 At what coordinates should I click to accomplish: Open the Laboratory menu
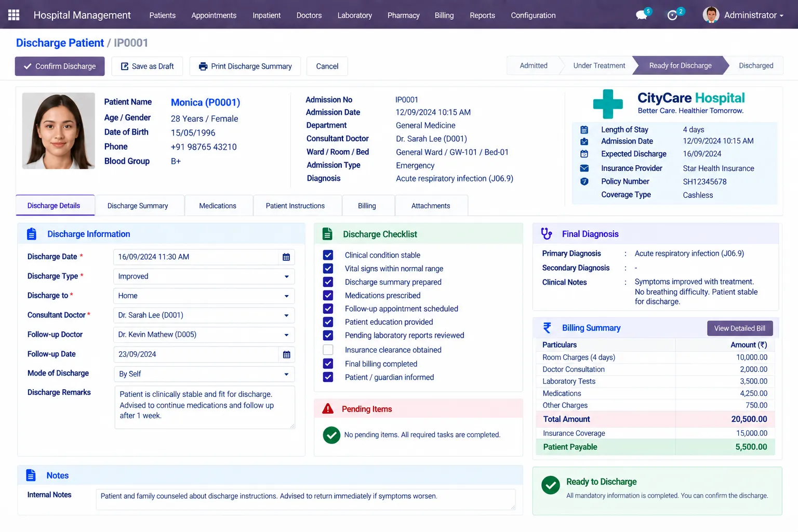[x=355, y=15]
